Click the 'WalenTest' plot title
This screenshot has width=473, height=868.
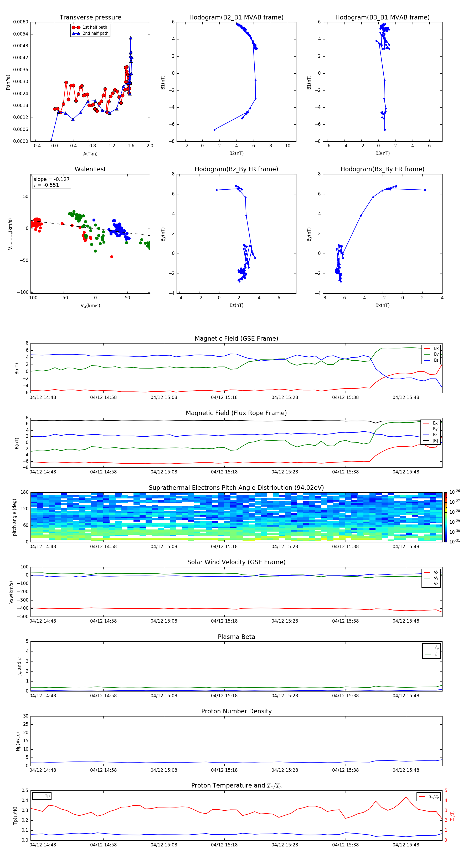[90, 169]
